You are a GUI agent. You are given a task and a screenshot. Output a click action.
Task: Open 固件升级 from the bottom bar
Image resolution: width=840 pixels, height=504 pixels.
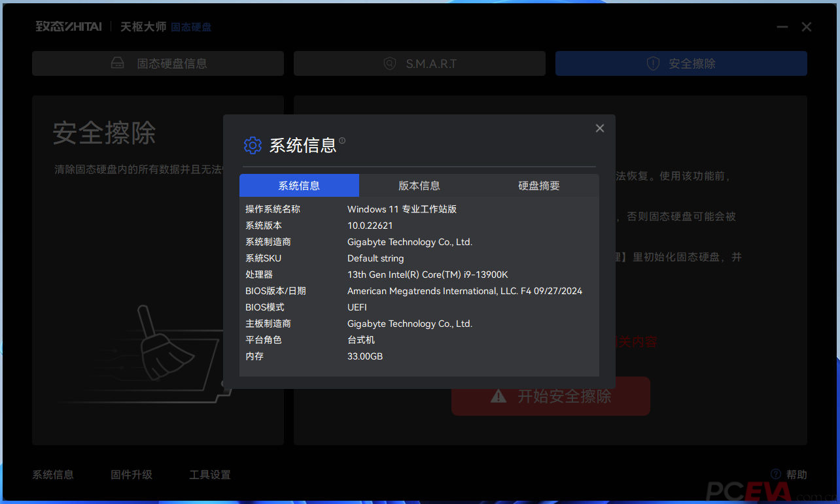click(x=131, y=475)
